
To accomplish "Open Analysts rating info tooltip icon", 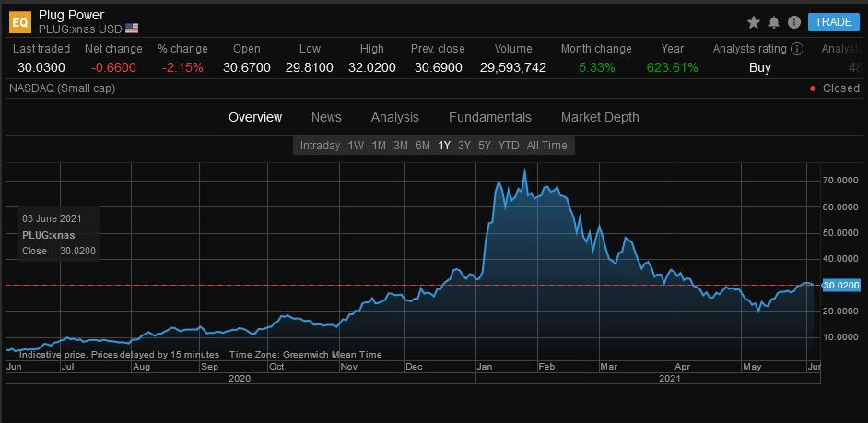I will coord(797,49).
